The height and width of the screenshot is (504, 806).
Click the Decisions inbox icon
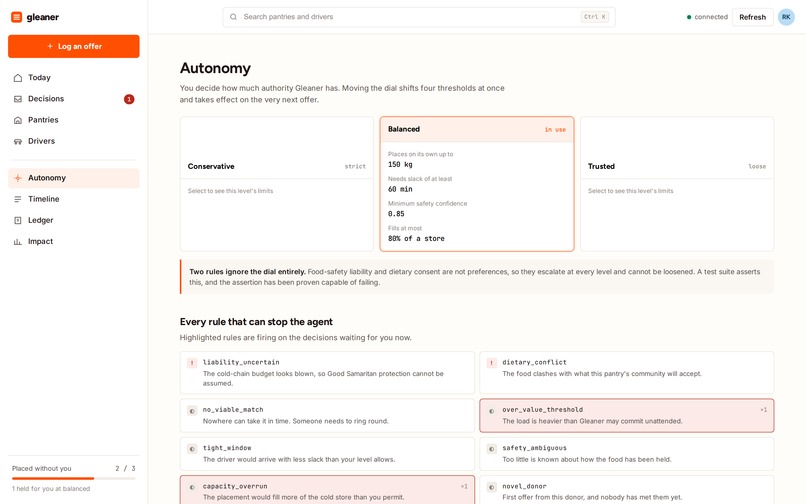pos(18,99)
